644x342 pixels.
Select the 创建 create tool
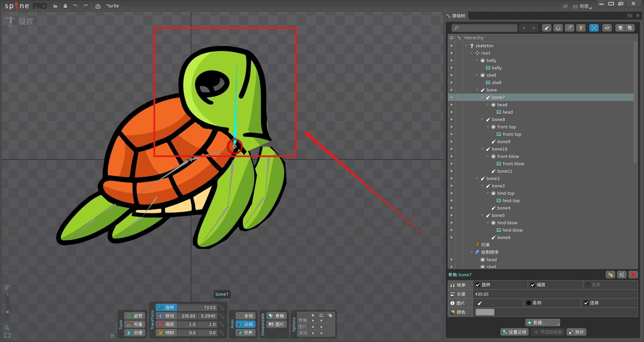(135, 333)
